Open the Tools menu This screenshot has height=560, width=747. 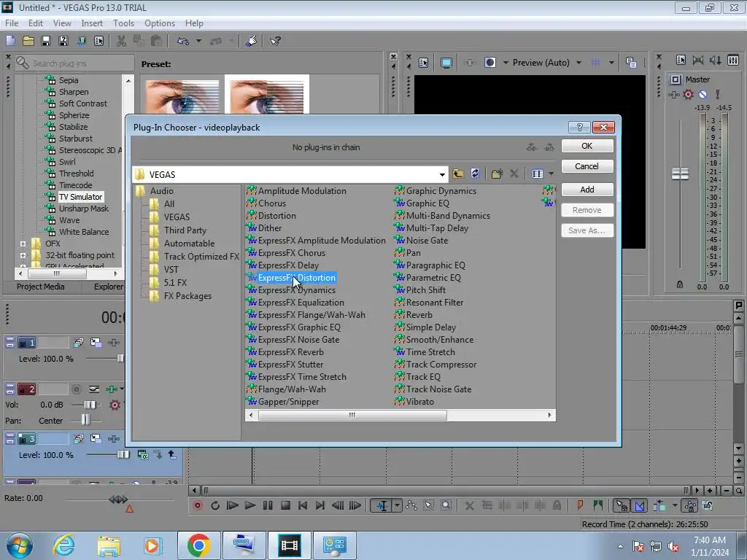(x=123, y=23)
